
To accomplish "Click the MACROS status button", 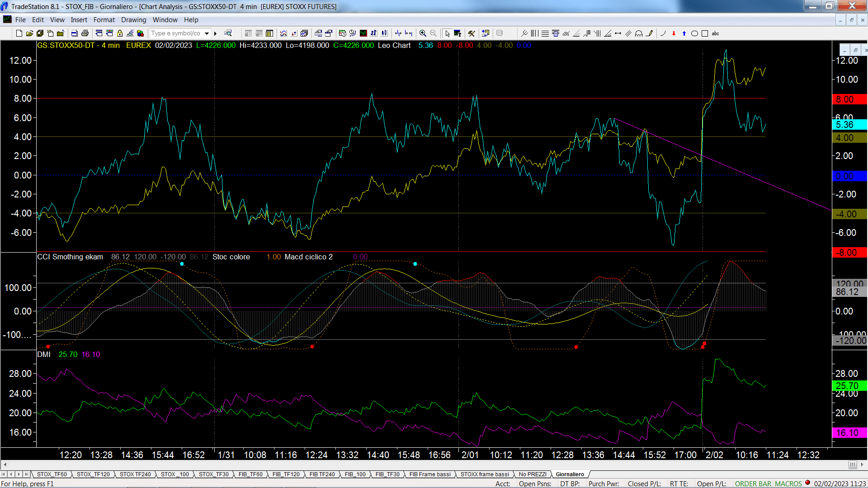I will pos(788,483).
